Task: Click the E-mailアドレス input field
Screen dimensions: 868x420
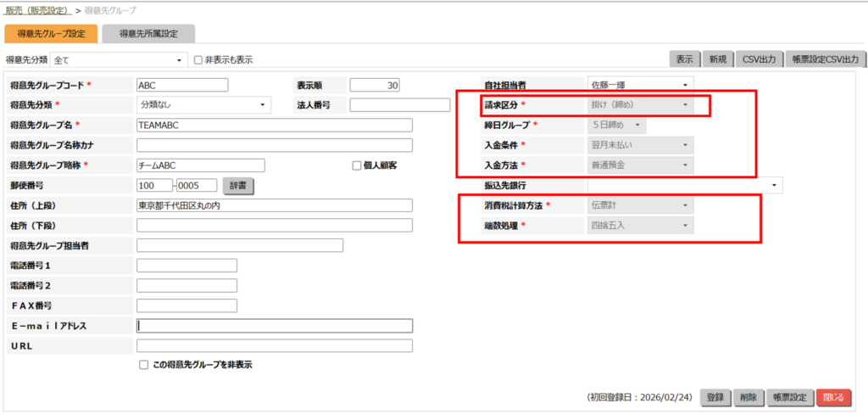Action: coord(274,326)
